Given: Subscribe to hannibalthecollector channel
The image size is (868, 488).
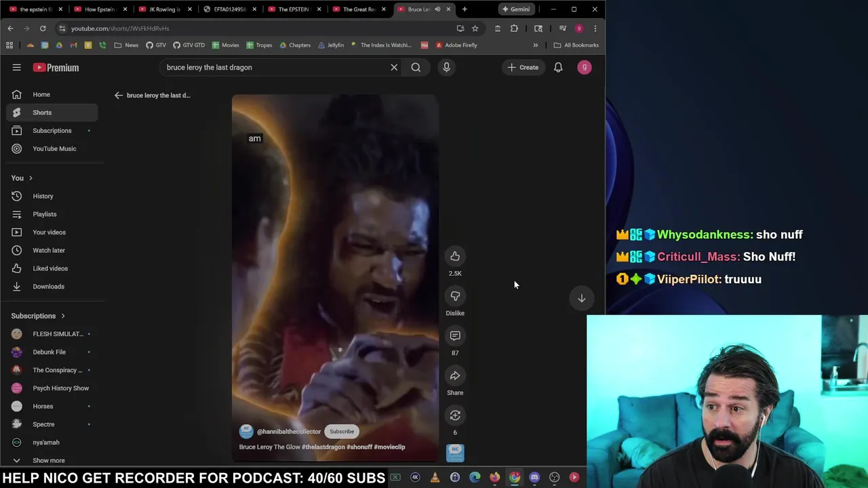Looking at the screenshot, I should point(342,431).
